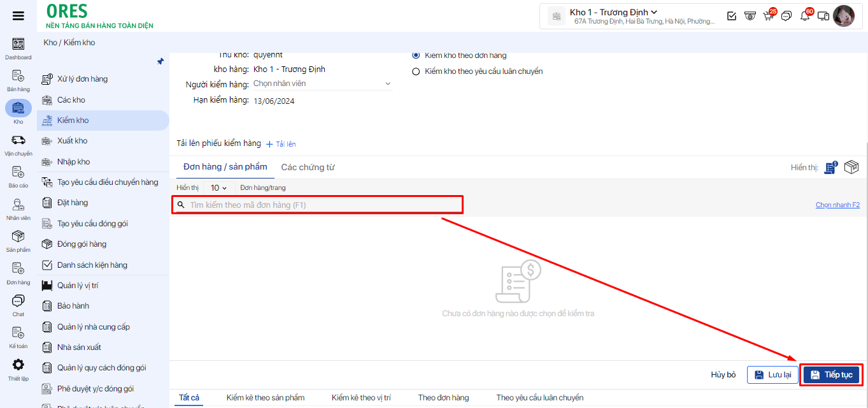868x408 pixels.
Task: Open the shopping cart icon with badge
Action: coord(768,16)
